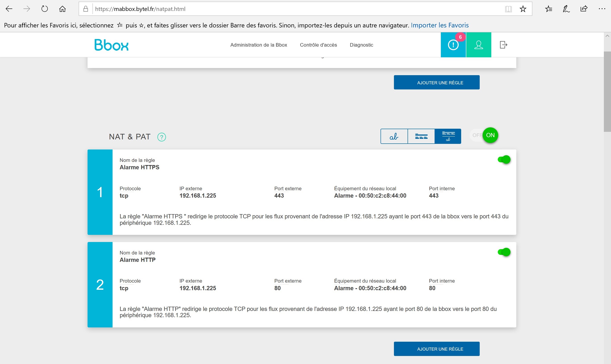The width and height of the screenshot is (611, 364).
Task: Switch to the table view mode icon
Action: (421, 136)
